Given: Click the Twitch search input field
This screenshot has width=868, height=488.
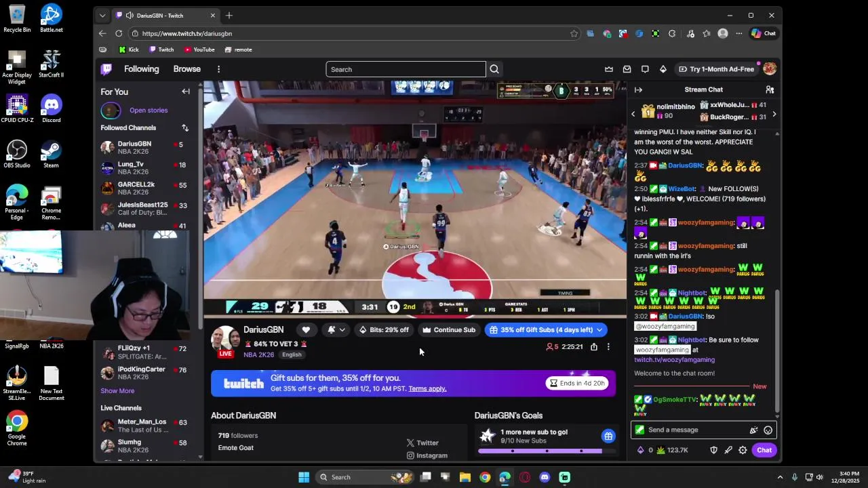Looking at the screenshot, I should tap(406, 69).
